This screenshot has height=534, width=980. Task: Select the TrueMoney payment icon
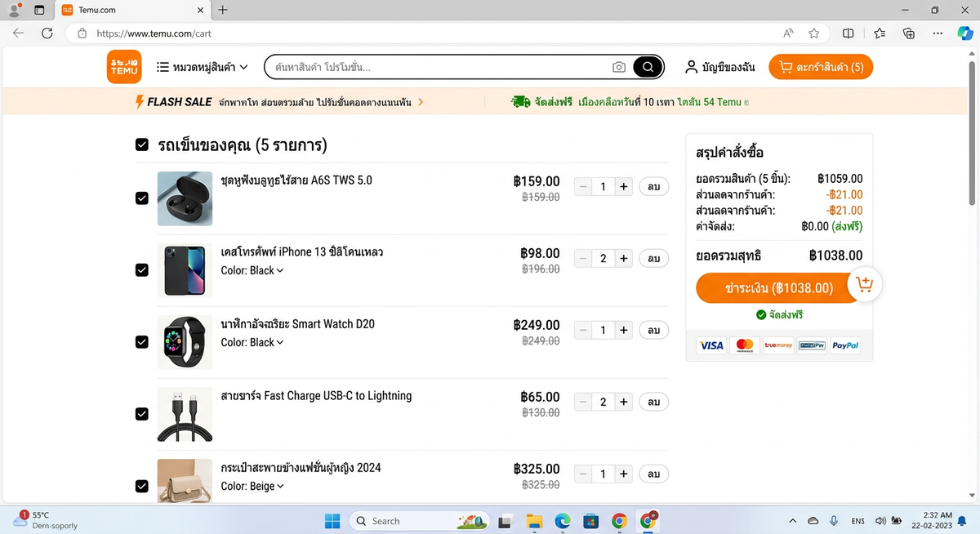(778, 345)
